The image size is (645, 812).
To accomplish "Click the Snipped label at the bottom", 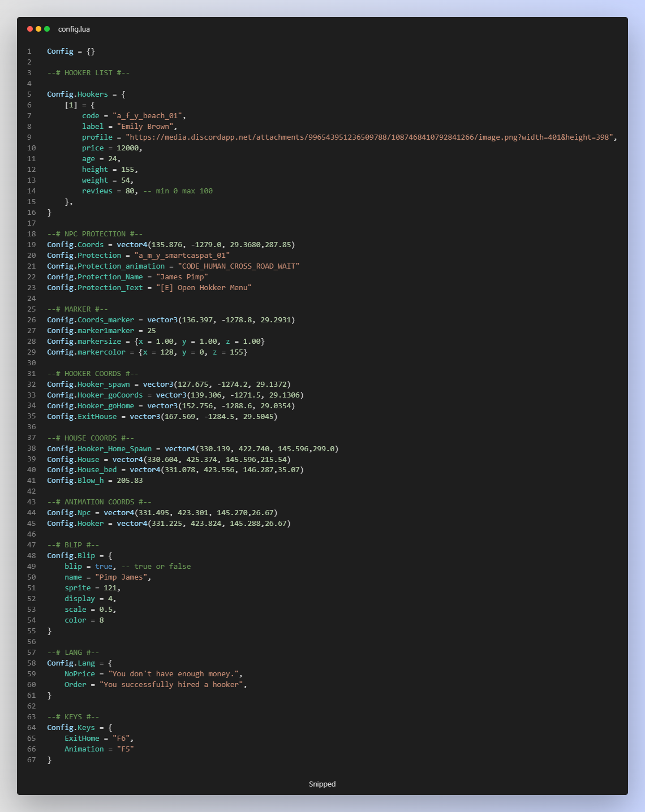I will (x=322, y=784).
